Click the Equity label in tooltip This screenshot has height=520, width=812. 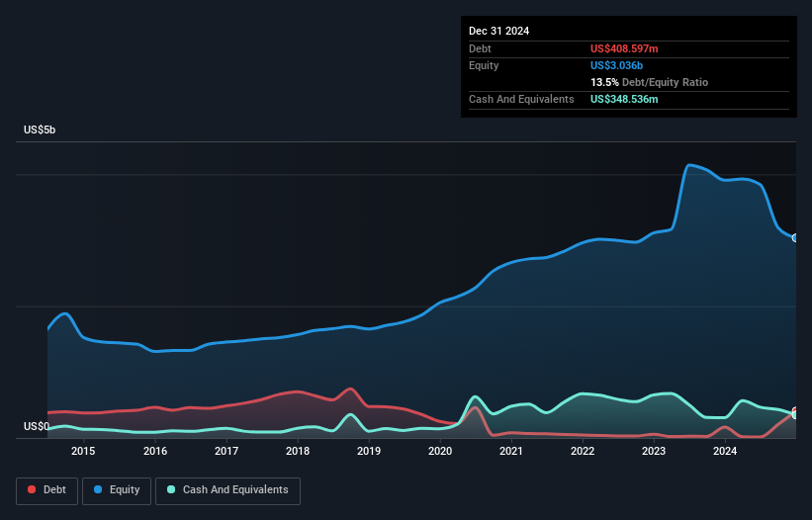pos(484,65)
